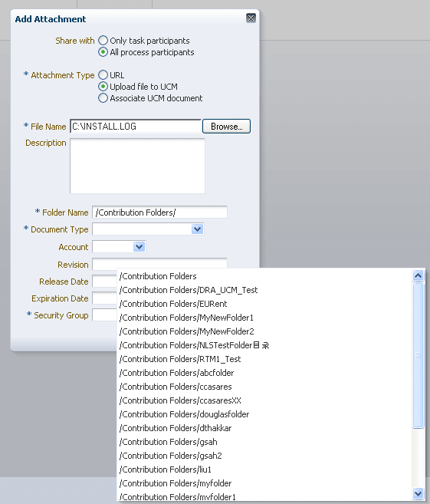Select /Contribution Folders/abcfolder suggestion
Image resolution: width=430 pixels, height=504 pixels.
point(264,373)
